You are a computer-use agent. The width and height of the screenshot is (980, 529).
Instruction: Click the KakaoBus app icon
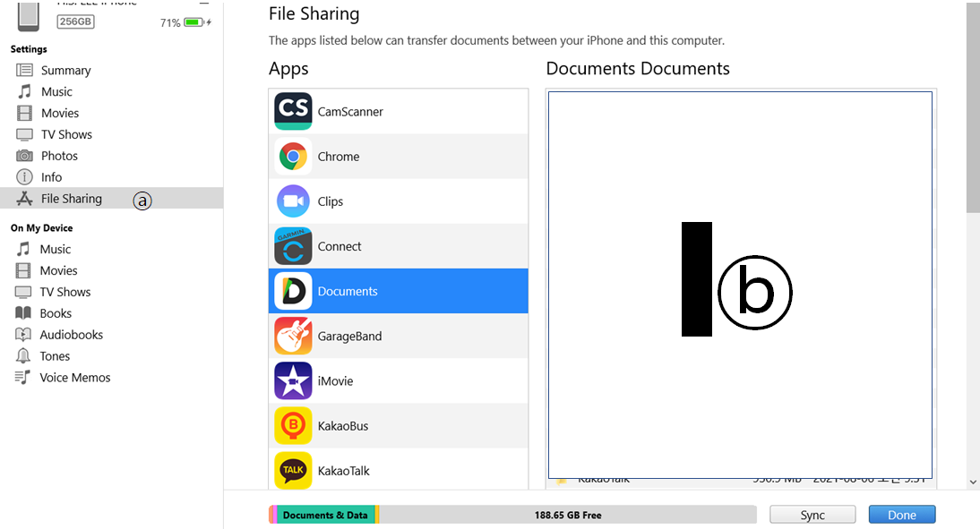(293, 426)
